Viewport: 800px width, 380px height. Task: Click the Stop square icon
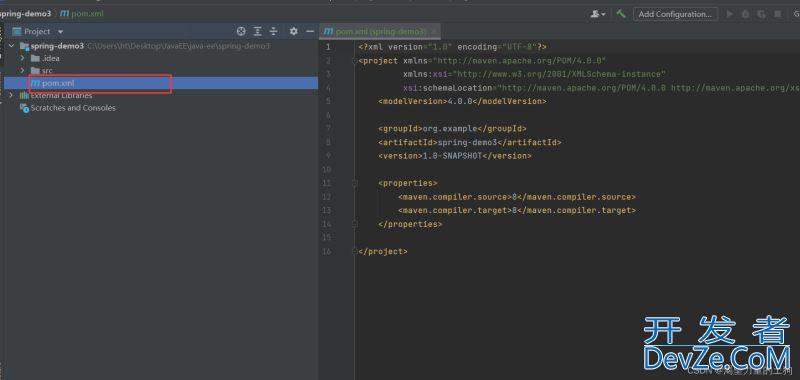click(778, 14)
